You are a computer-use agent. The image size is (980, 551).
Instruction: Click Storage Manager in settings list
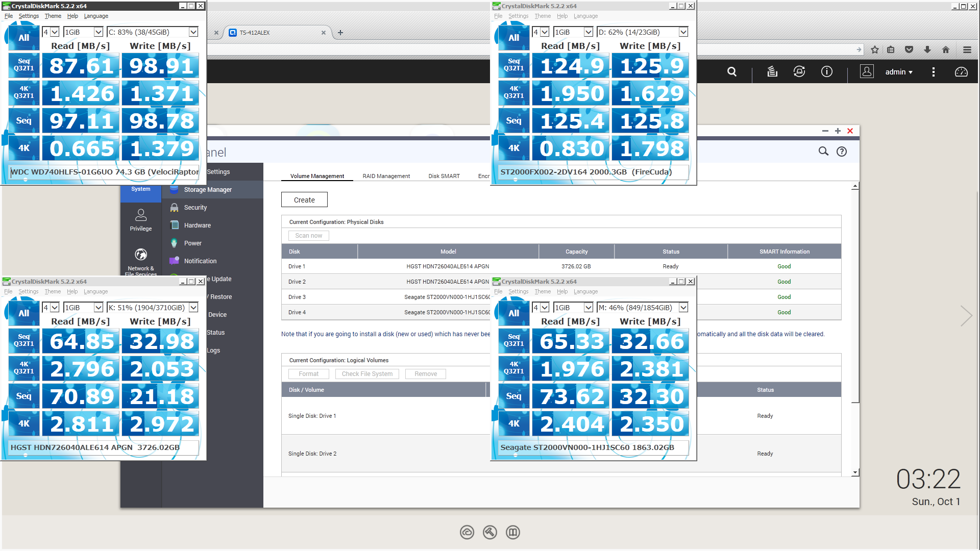click(x=212, y=190)
